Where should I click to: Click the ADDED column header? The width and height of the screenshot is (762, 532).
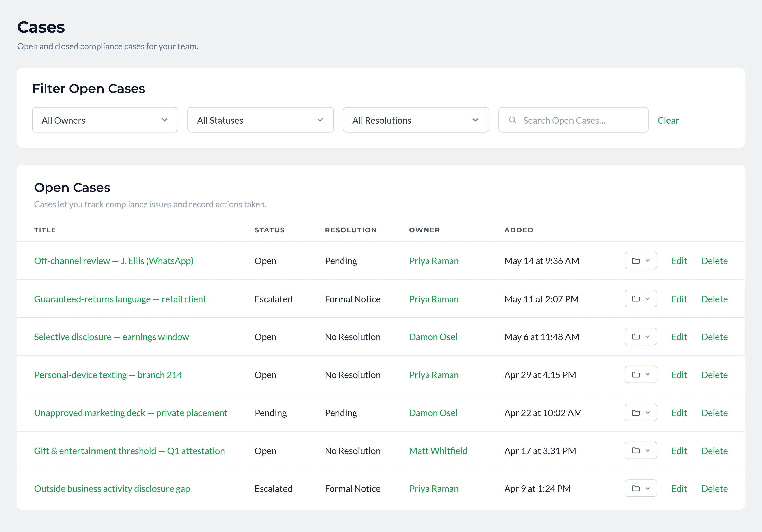coord(519,230)
